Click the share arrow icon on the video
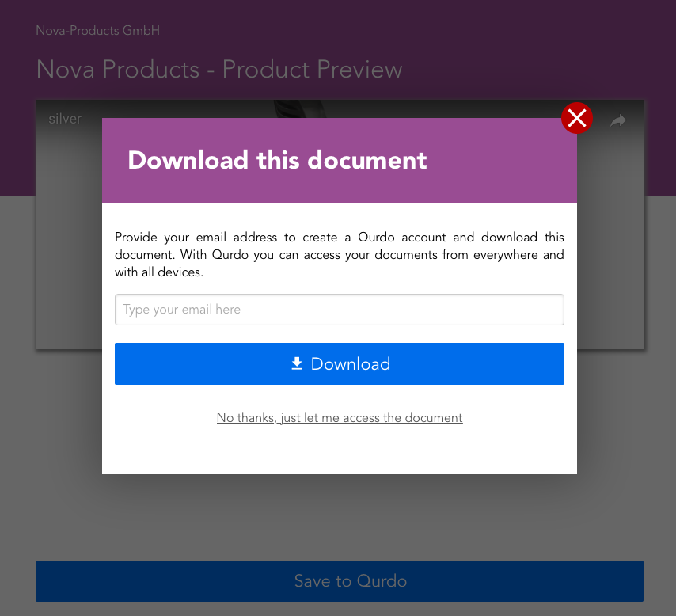Viewport: 676px width, 616px height. [x=618, y=120]
